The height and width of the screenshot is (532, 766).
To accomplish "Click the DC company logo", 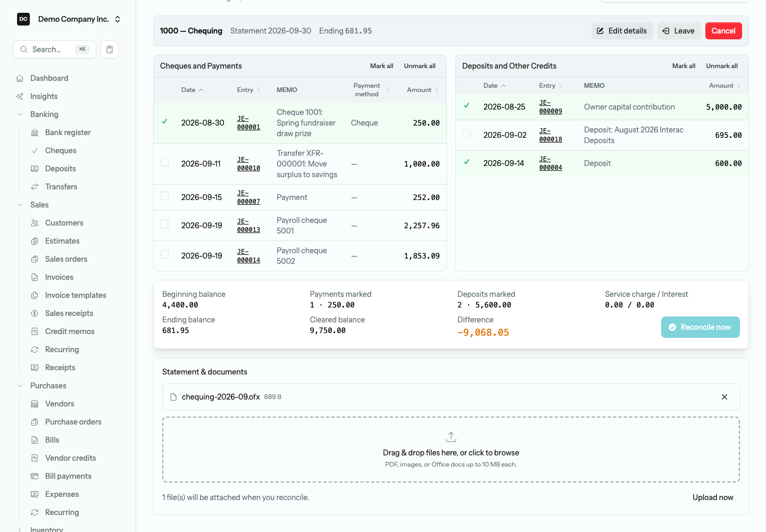I will pos(23,19).
